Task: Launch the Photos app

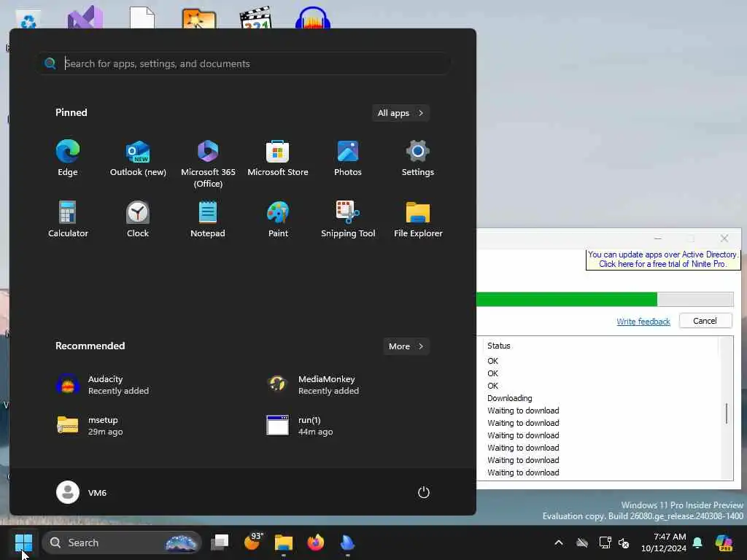Action: (348, 158)
